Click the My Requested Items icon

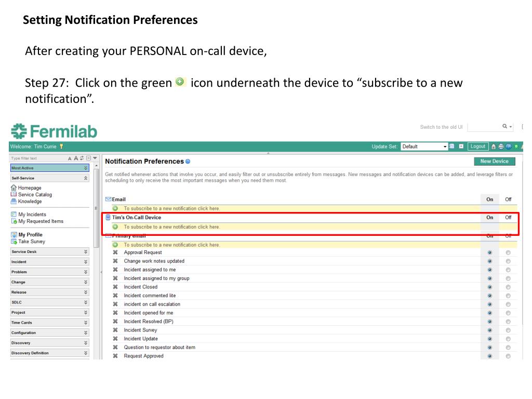pyautogui.click(x=14, y=221)
